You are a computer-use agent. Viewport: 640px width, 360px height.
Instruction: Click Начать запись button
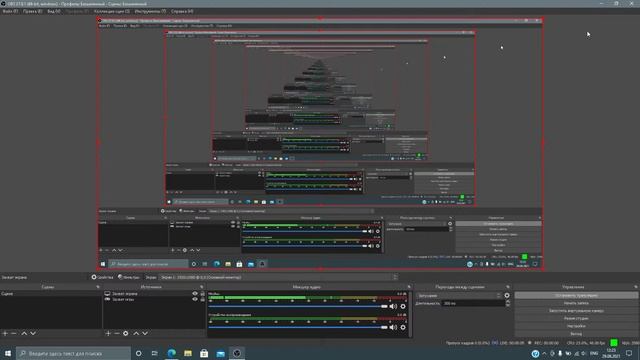[x=576, y=303]
